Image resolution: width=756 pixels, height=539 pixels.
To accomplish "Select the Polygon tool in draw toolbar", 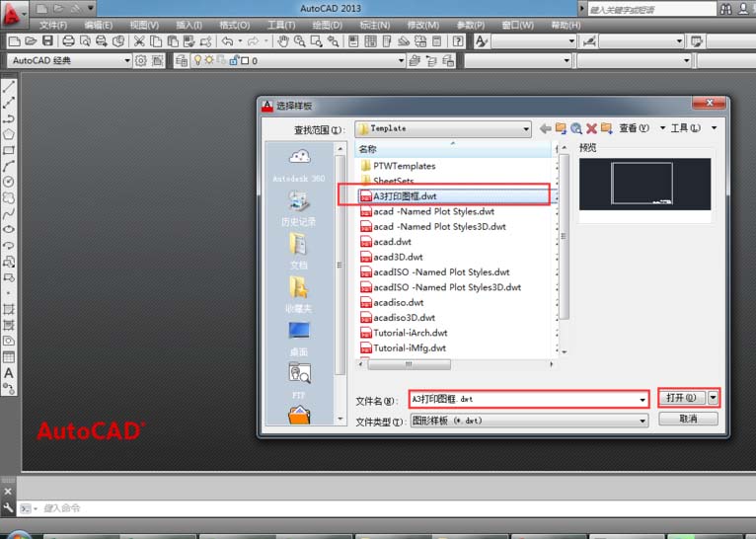I will tap(9, 134).
